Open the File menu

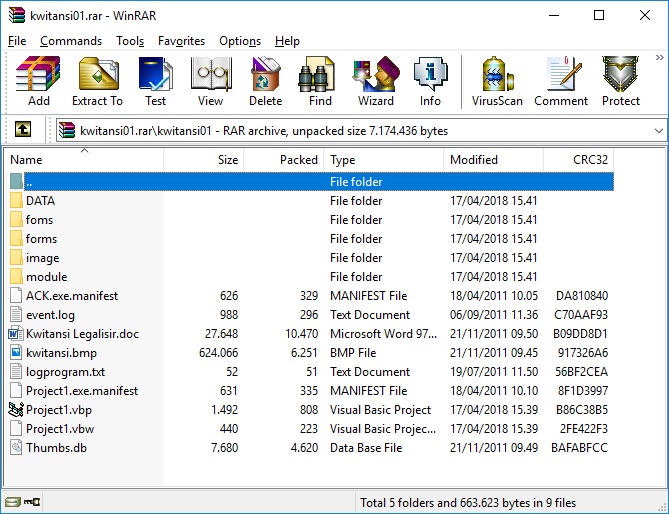pyautogui.click(x=17, y=41)
